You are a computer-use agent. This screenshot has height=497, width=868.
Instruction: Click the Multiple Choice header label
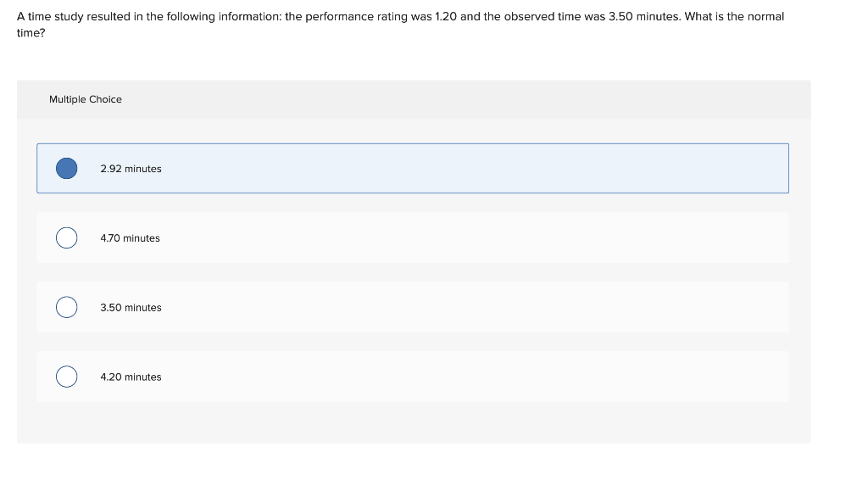click(x=86, y=99)
